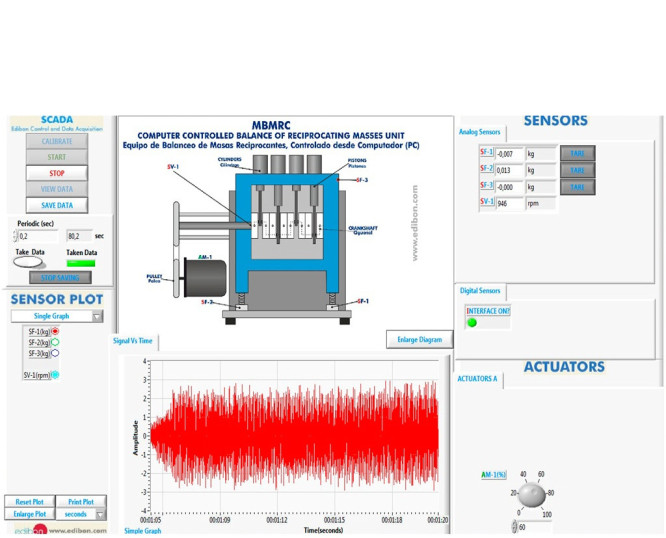Select the ACTUATORS A tab
This screenshot has height=538, width=666.
[477, 379]
